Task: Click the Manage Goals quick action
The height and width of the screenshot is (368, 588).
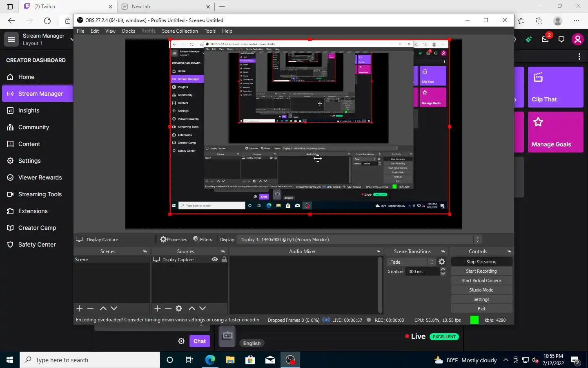Action: (x=555, y=132)
